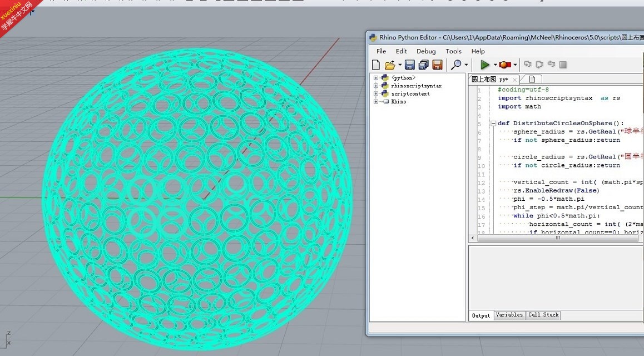Switch to the Call Stack tab
Viewport: 644px width, 356px height.
pos(543,315)
